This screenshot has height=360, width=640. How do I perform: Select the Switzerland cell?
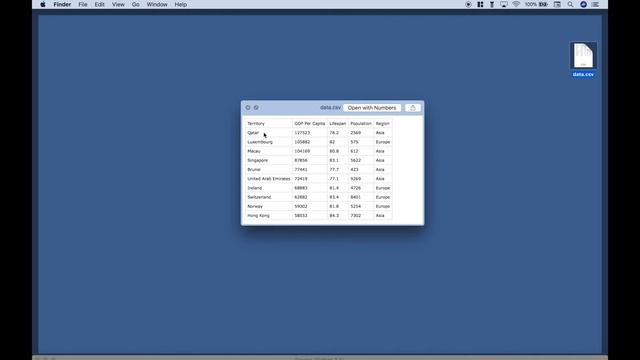point(269,197)
